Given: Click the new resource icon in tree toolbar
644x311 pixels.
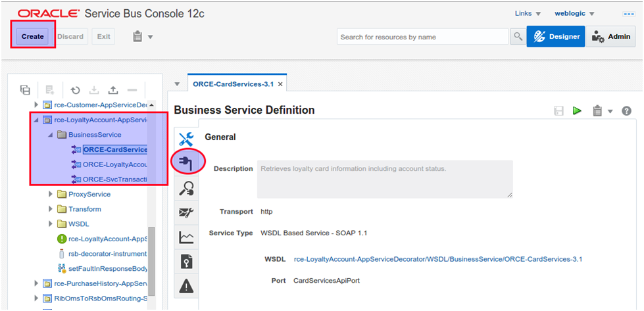Looking at the screenshot, I should click(x=50, y=90).
